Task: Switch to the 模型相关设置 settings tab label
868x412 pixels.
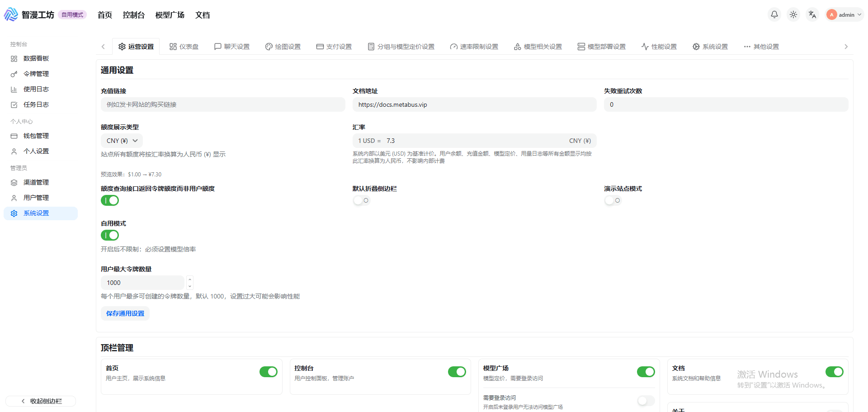Action: pyautogui.click(x=543, y=47)
